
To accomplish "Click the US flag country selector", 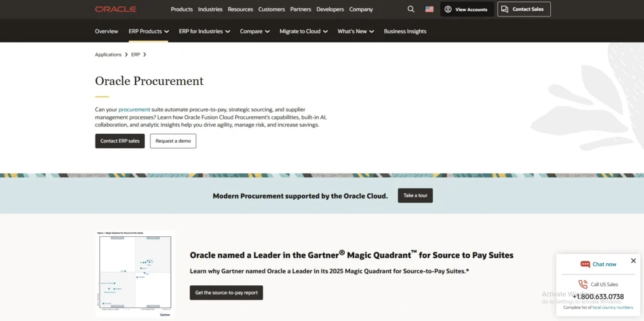I will pyautogui.click(x=429, y=9).
